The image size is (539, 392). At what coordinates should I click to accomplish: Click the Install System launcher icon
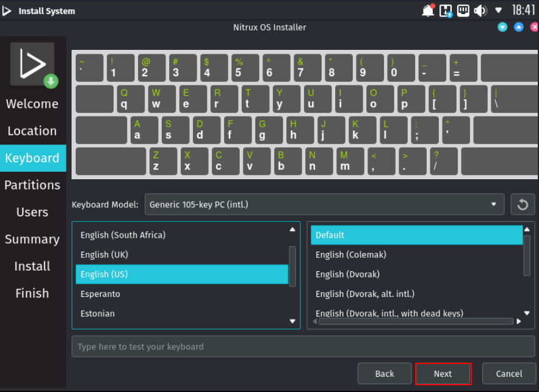[x=7, y=11]
